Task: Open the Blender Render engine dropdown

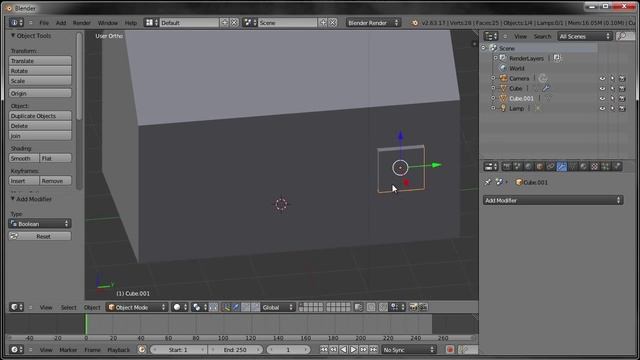Action: point(373,23)
